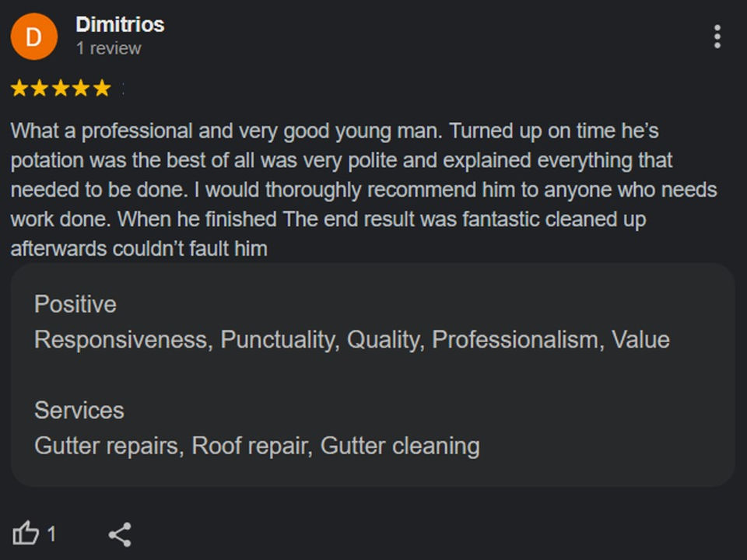The width and height of the screenshot is (747, 560).
Task: Click the orange D profile avatar
Action: [x=33, y=37]
